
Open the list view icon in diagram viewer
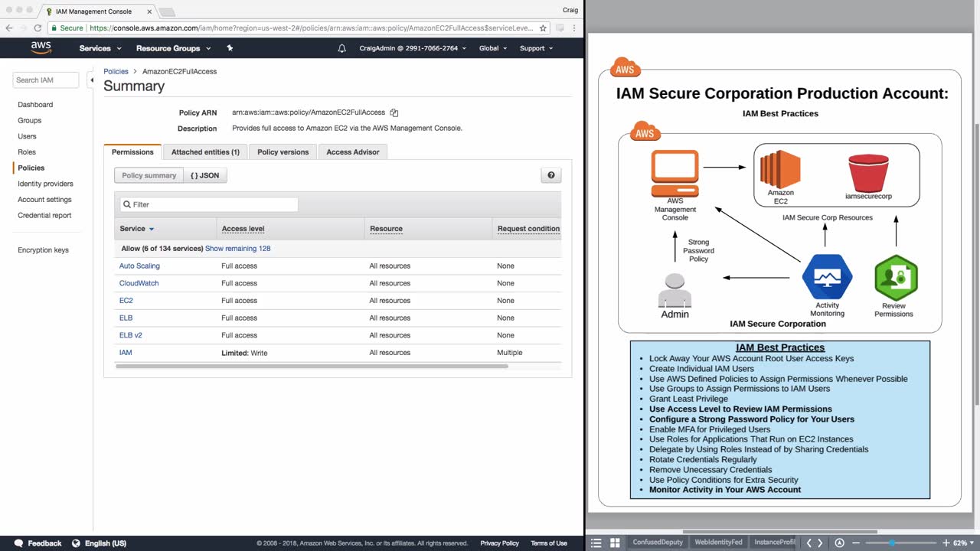click(596, 543)
